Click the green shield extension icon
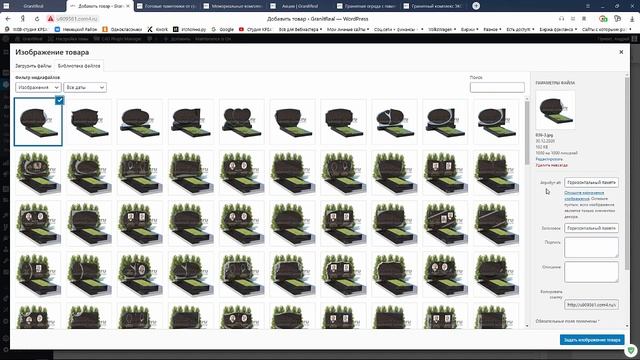This screenshot has height=360, width=640. [x=631, y=350]
